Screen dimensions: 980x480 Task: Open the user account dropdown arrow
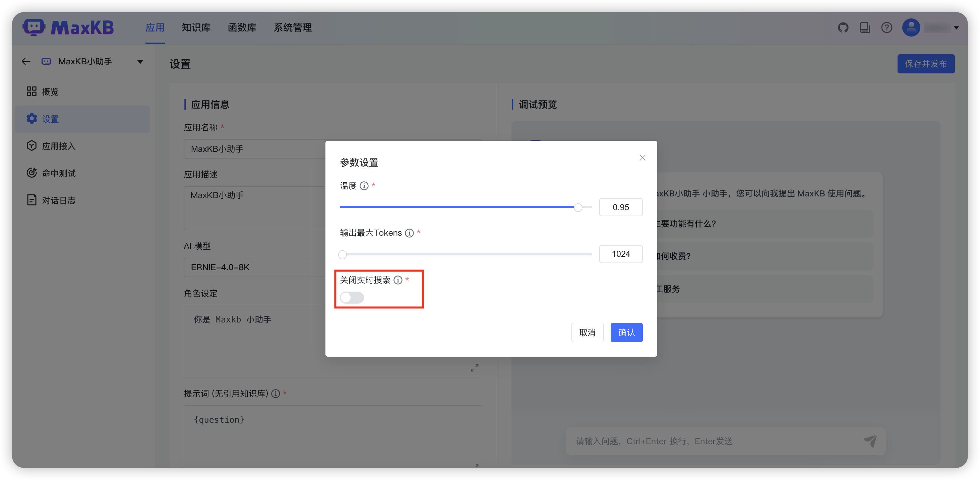(956, 28)
